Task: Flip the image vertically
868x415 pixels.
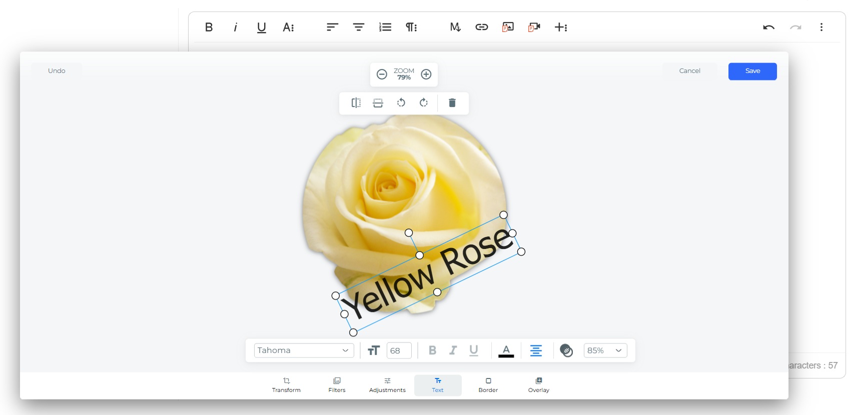Action: click(378, 103)
